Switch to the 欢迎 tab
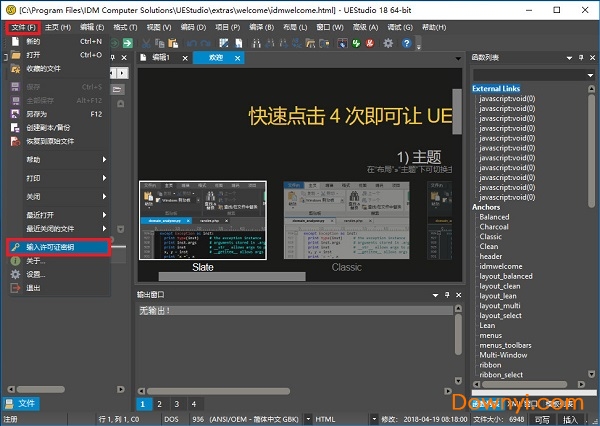 [x=216, y=58]
